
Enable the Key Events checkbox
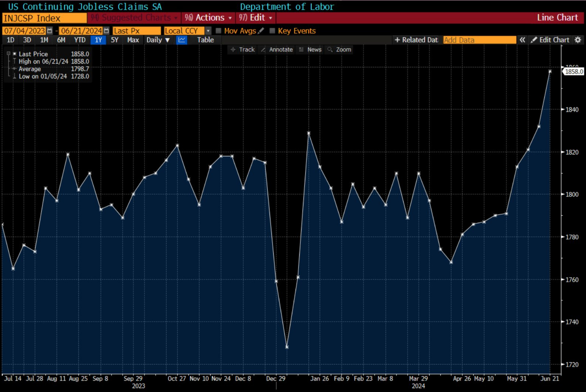click(272, 31)
